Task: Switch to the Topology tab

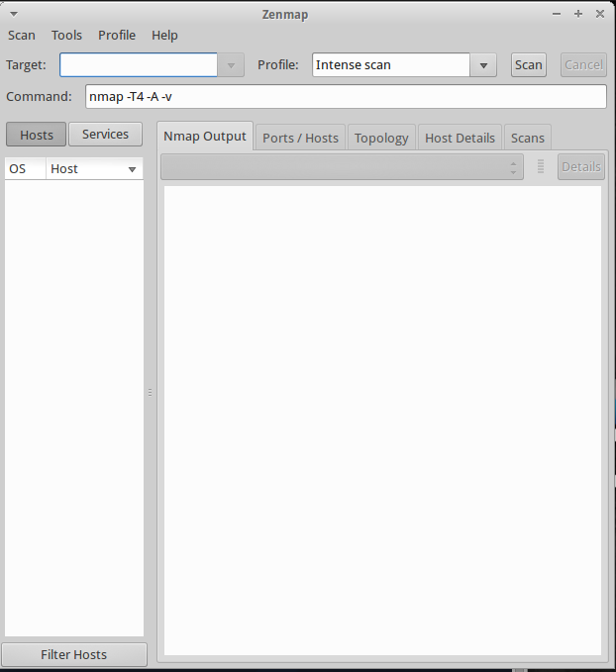Action: [x=381, y=138]
